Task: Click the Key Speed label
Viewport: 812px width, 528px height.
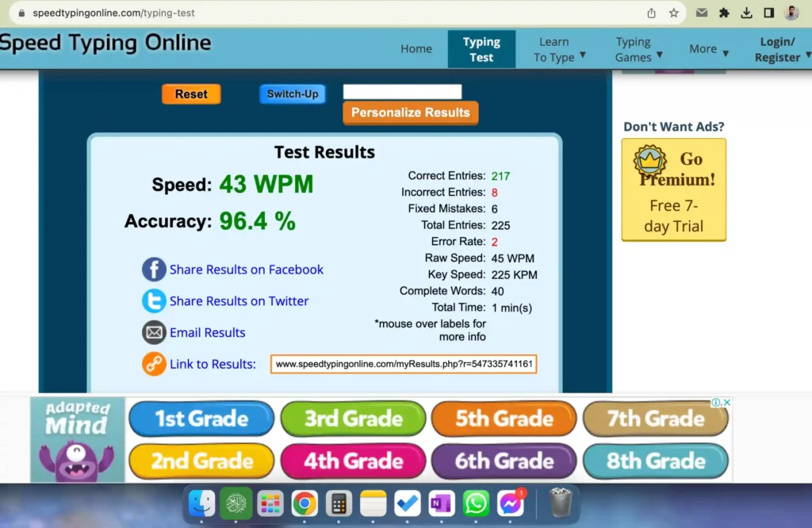Action: click(x=457, y=274)
